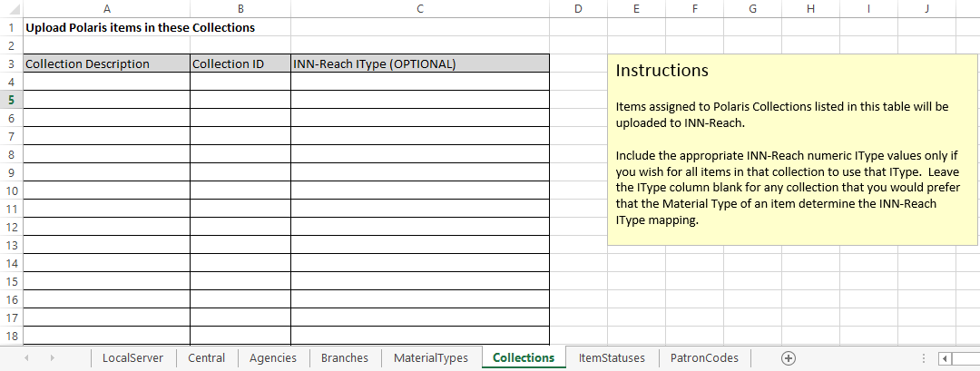The width and height of the screenshot is (980, 371).
Task: Switch to the Central sheet tab
Action: pyautogui.click(x=206, y=358)
